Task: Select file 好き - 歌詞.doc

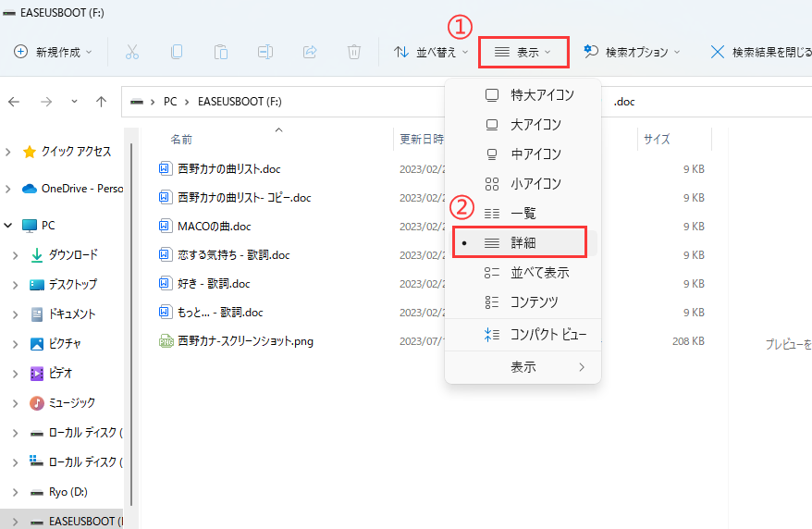Action: coord(214,284)
